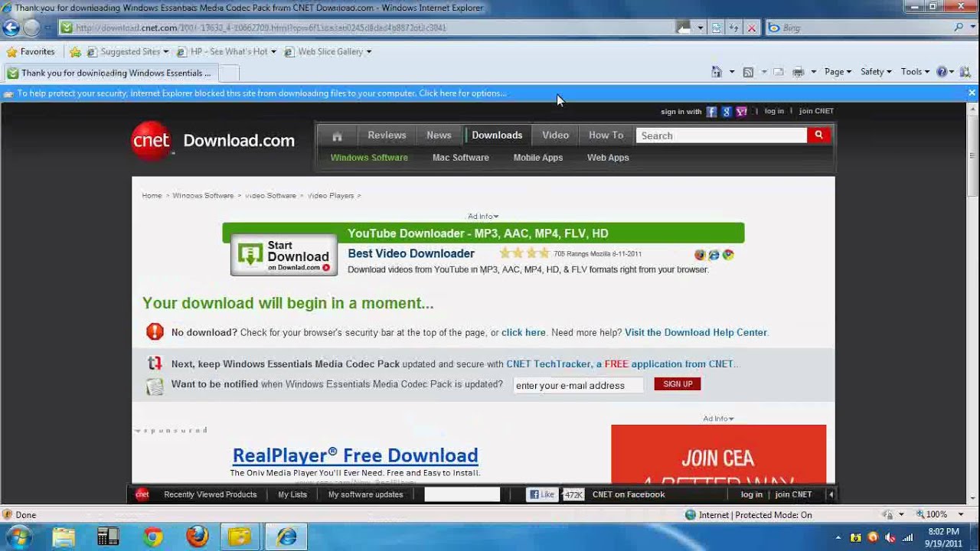Sign in with Google icon

coord(727,112)
